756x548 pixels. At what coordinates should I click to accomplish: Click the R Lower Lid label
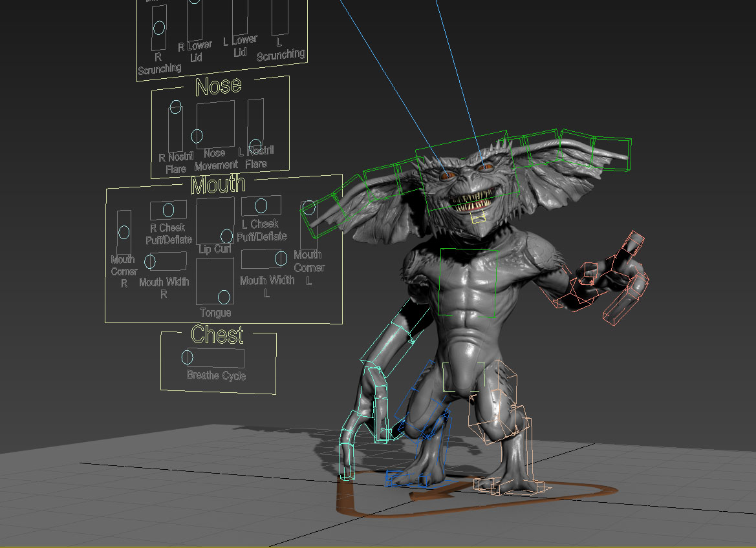pos(195,52)
